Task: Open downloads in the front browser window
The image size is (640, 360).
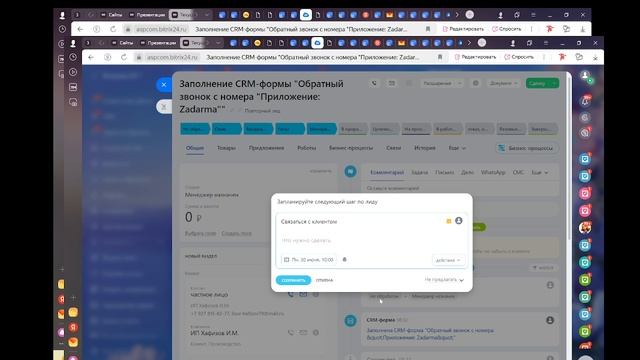Action: click(x=596, y=57)
